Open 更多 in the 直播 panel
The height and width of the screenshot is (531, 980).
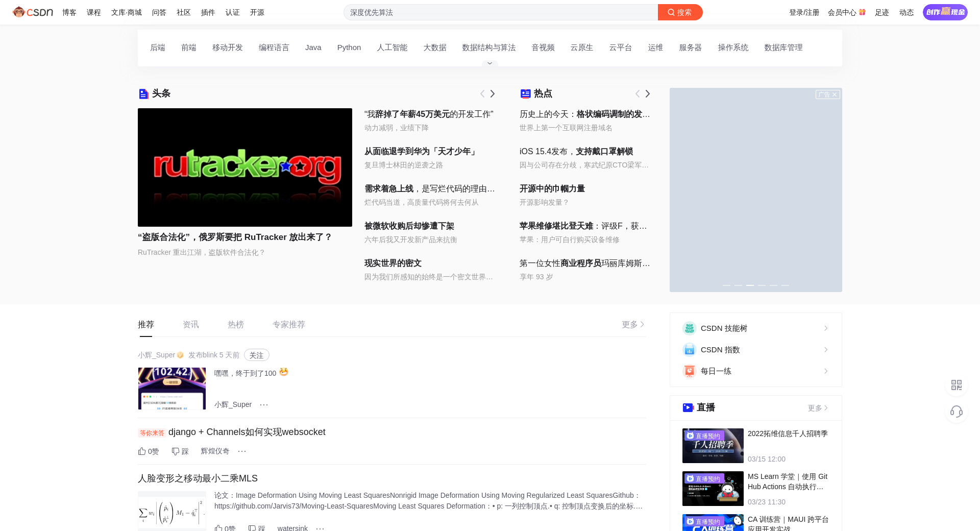(818, 408)
